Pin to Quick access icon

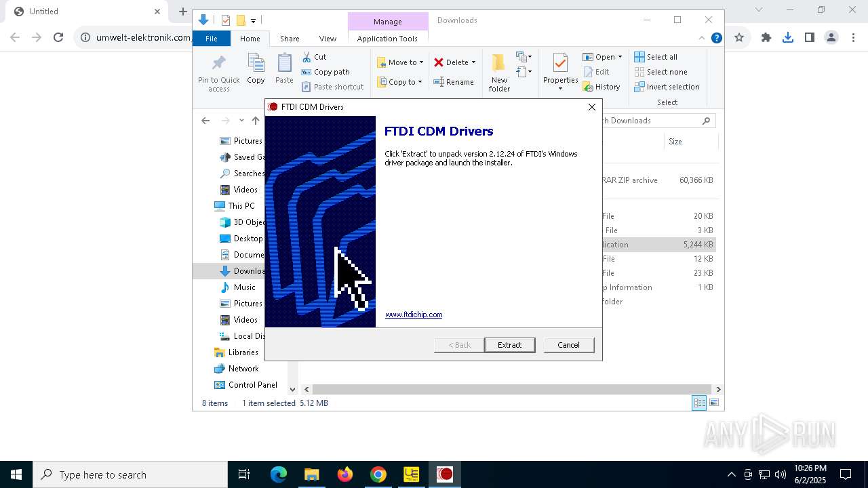218,73
